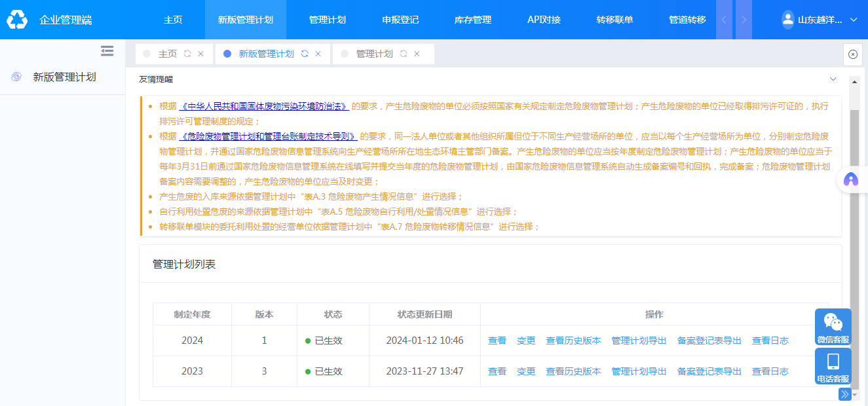
Task: Refresh the 主页 tab
Action: (187, 54)
